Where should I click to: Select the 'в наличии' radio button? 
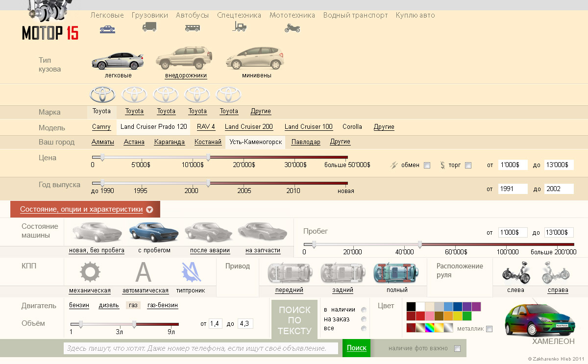tap(364, 310)
